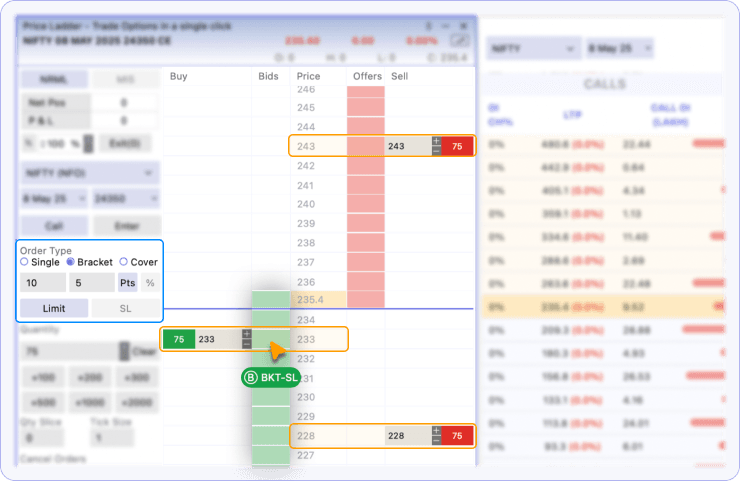This screenshot has width=740, height=481.
Task: Increase buy order price with plus icon
Action: 247,334
